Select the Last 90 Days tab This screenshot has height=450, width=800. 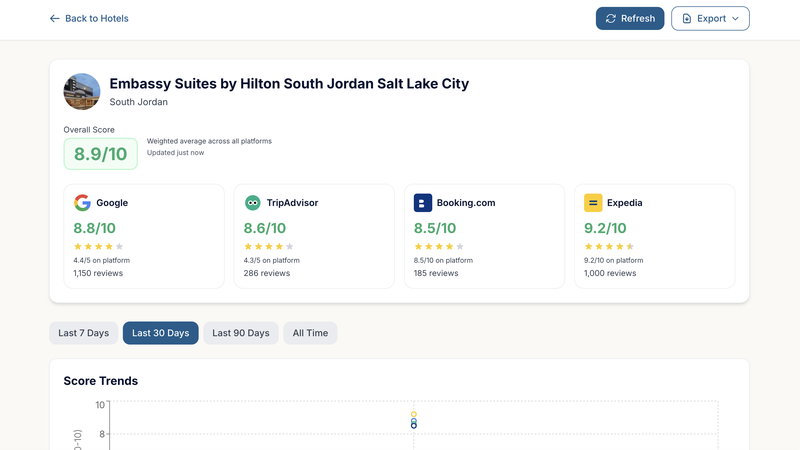point(241,333)
